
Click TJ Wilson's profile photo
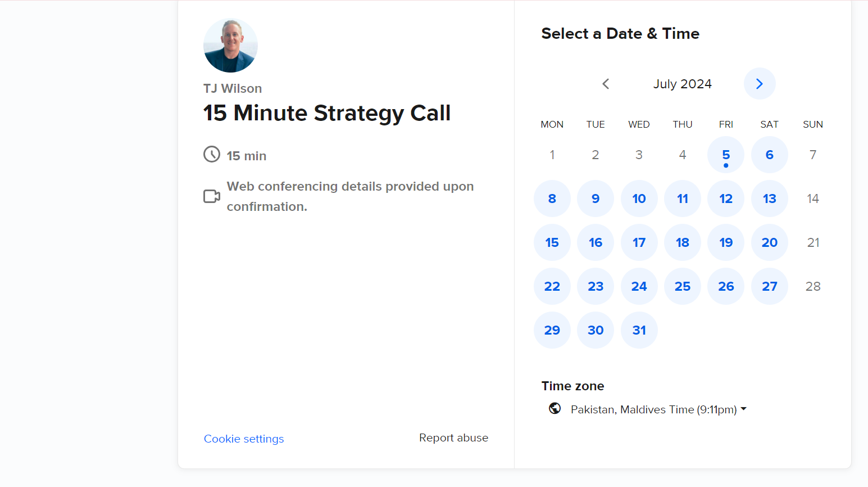230,45
